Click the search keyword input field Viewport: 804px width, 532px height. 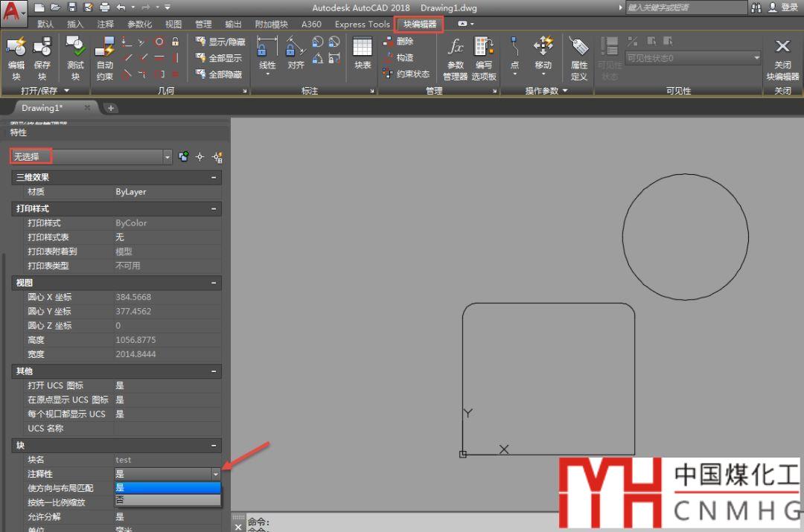[685, 7]
